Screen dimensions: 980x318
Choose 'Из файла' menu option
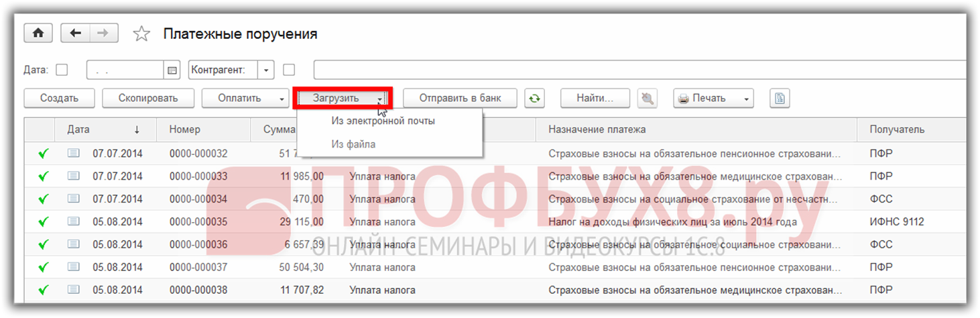353,144
